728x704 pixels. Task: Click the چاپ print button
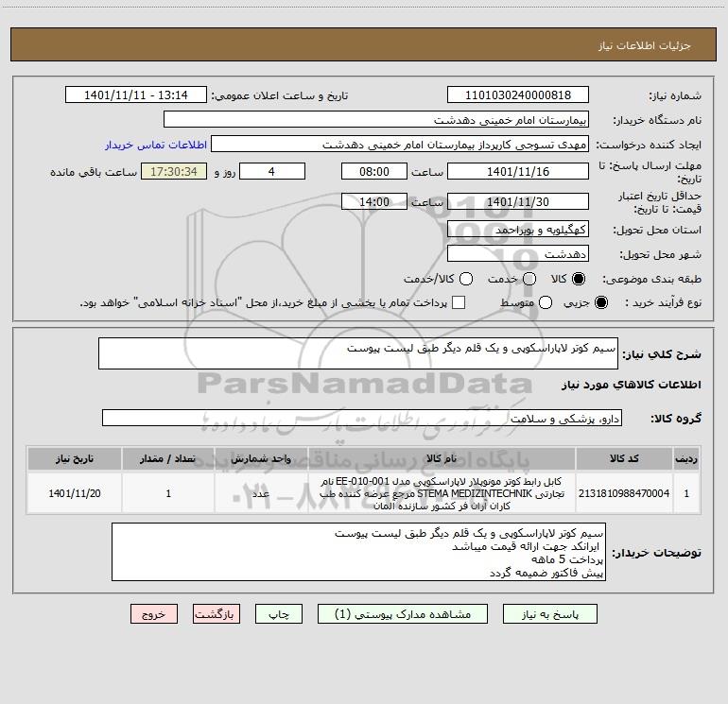(x=279, y=614)
